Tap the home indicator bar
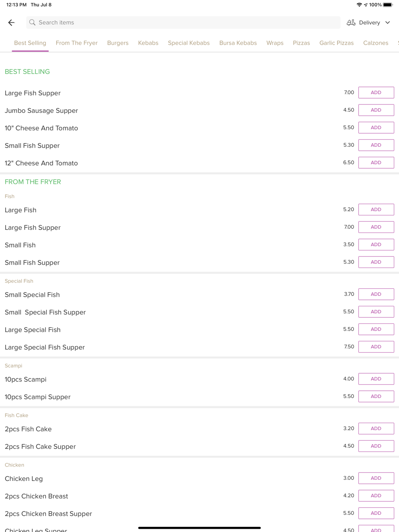The height and width of the screenshot is (532, 399). [x=199, y=528]
